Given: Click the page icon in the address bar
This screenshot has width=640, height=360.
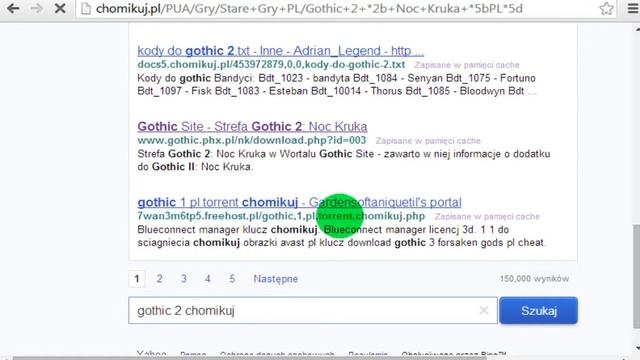Looking at the screenshot, I should (86, 9).
